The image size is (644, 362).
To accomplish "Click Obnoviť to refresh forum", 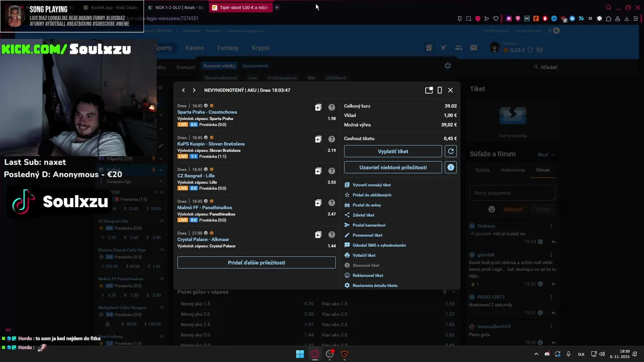I will tap(513, 209).
